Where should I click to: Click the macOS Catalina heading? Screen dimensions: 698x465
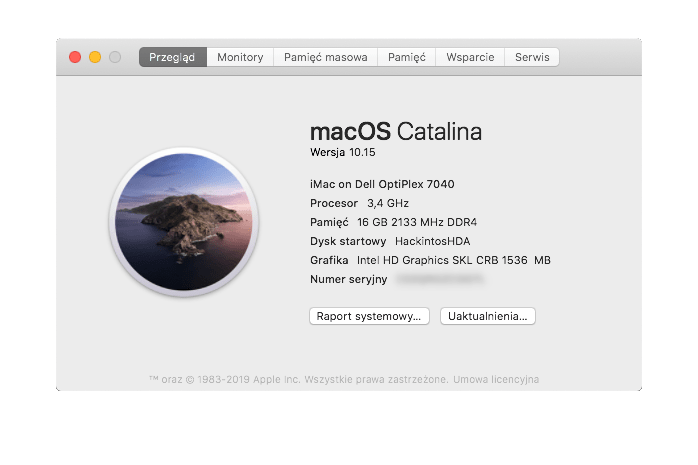point(396,131)
